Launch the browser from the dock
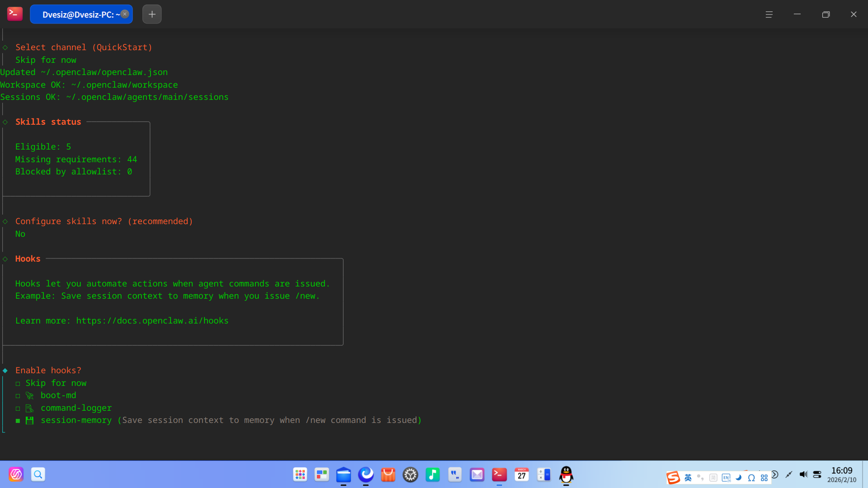The width and height of the screenshot is (868, 488). pos(366,474)
